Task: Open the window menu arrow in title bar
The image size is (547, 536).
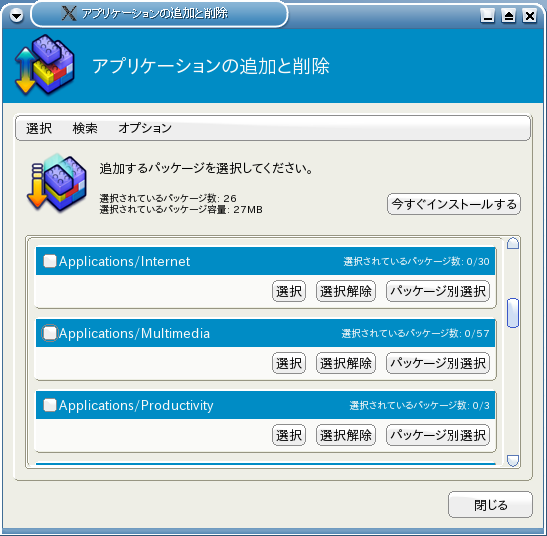Action: [16, 15]
